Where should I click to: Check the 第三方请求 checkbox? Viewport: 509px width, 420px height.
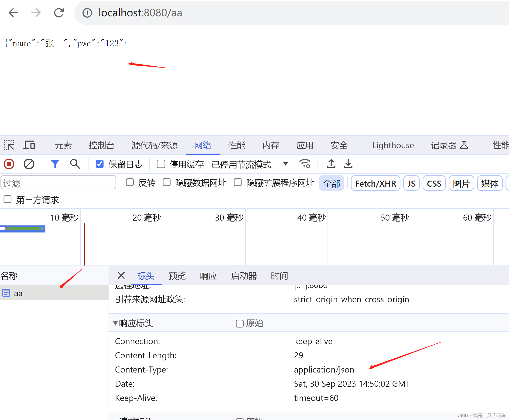click(7, 200)
